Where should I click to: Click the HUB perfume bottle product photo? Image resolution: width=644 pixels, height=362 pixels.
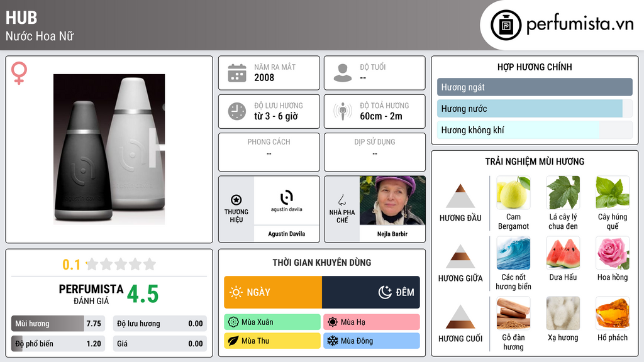tap(109, 150)
